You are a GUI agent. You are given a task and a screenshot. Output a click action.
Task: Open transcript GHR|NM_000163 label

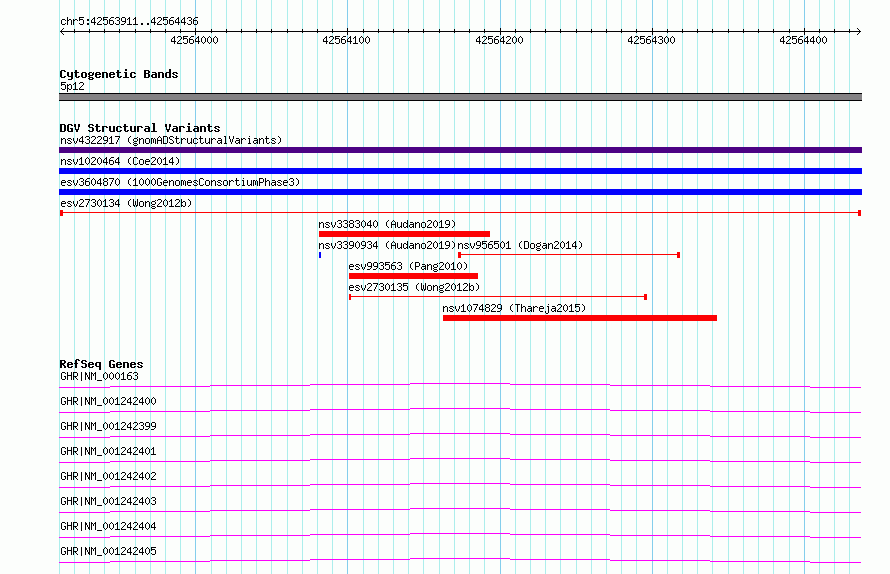click(99, 376)
